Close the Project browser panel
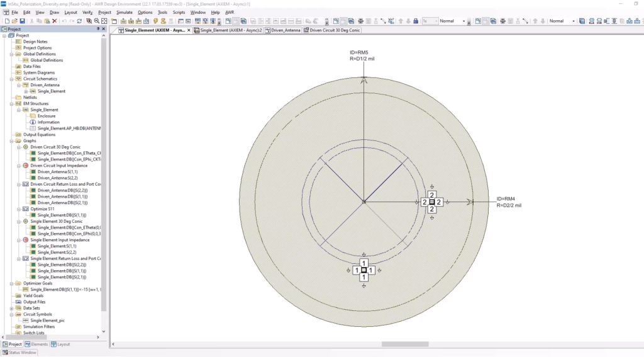Image resolution: width=644 pixels, height=357 pixels. [104, 29]
